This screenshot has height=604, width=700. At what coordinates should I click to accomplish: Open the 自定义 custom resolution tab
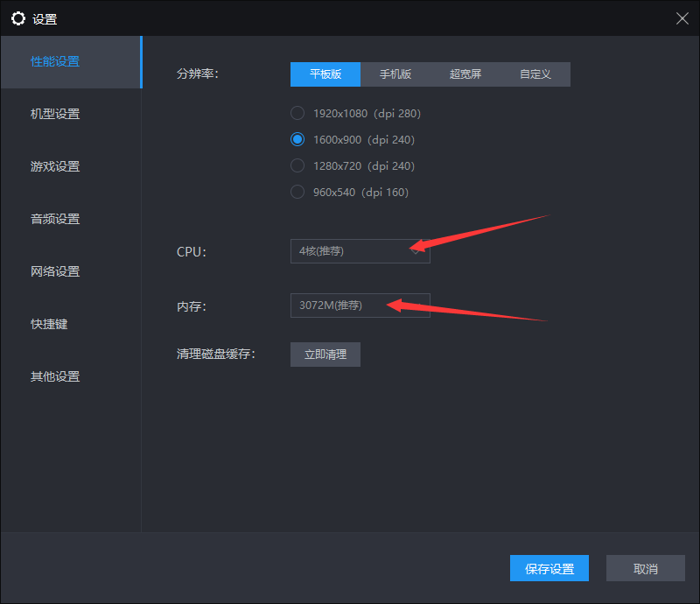point(535,74)
